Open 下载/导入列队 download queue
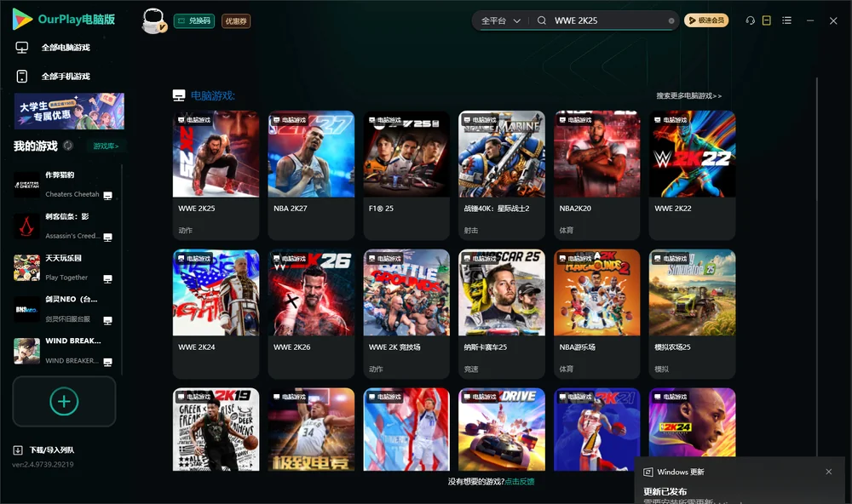 (x=43, y=450)
